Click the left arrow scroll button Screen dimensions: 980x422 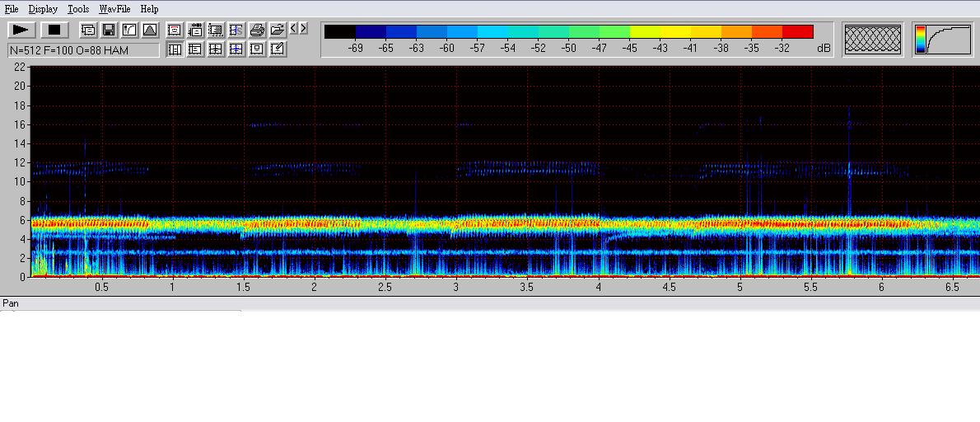click(x=293, y=29)
